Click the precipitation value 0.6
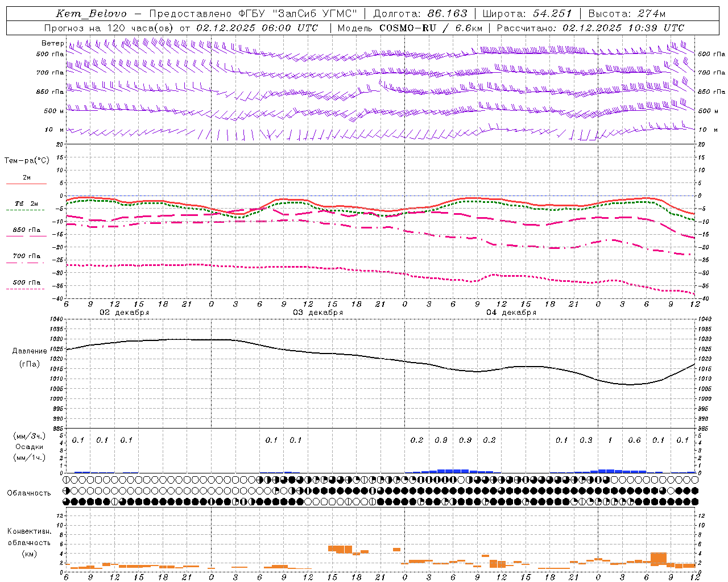728x582 pixels. click(x=634, y=440)
